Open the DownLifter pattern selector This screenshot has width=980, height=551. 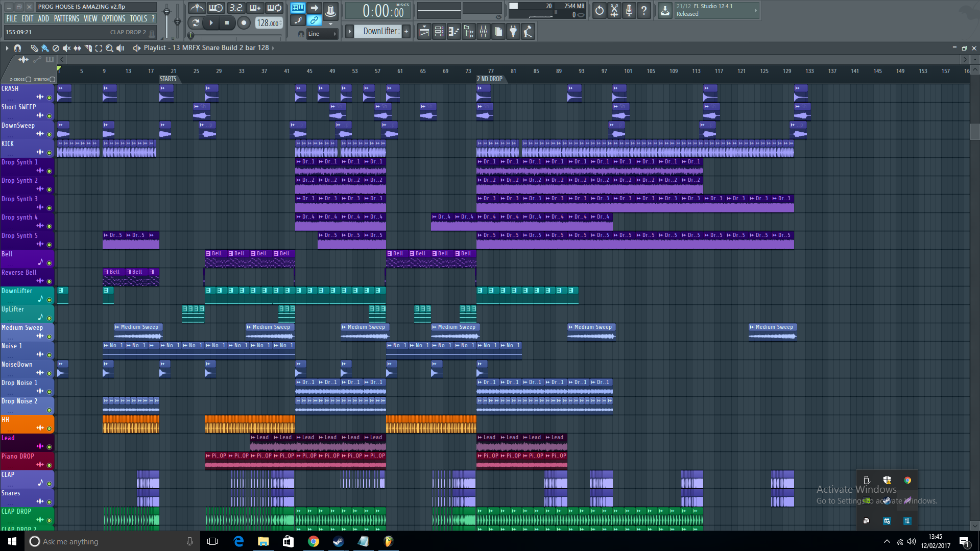tap(380, 31)
